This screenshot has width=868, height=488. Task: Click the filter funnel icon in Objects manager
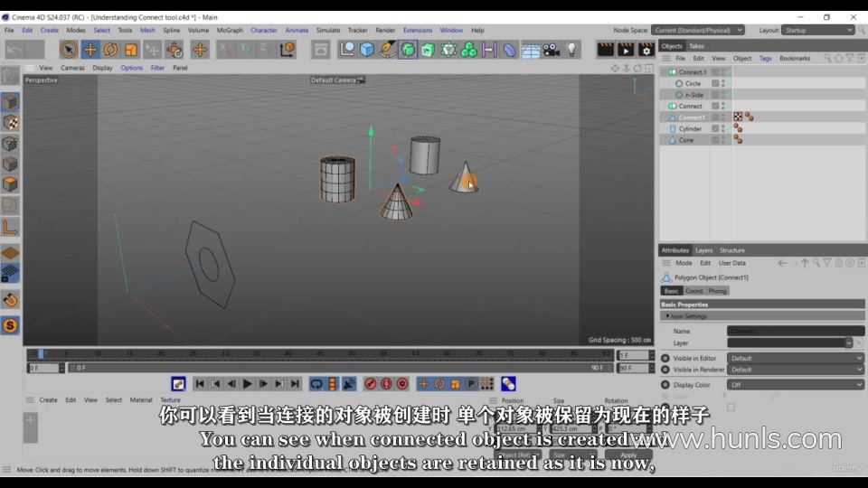coord(850,58)
